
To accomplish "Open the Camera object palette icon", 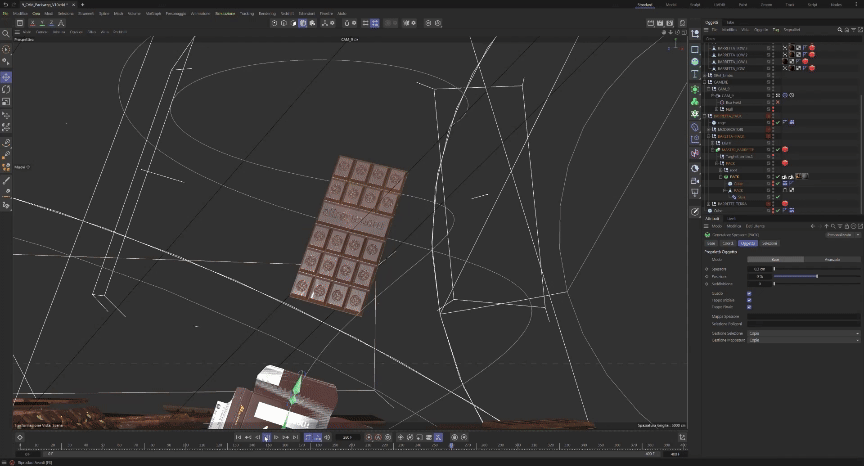I will 695,181.
